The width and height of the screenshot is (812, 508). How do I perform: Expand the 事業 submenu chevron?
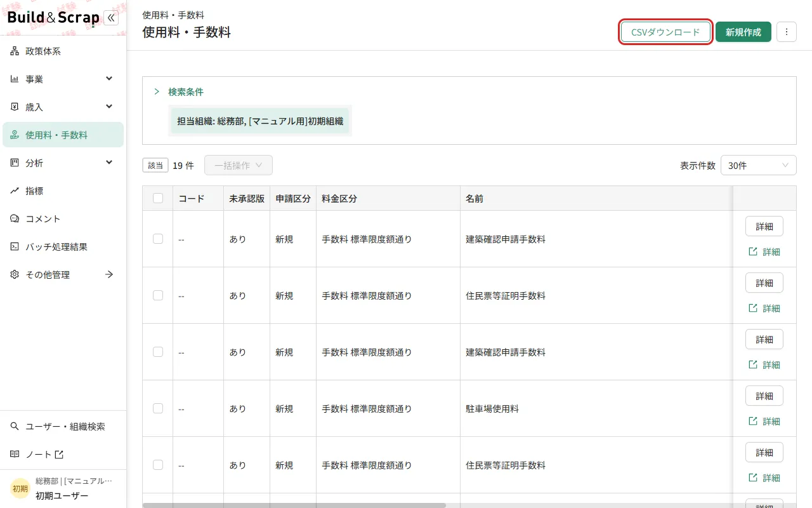click(109, 79)
